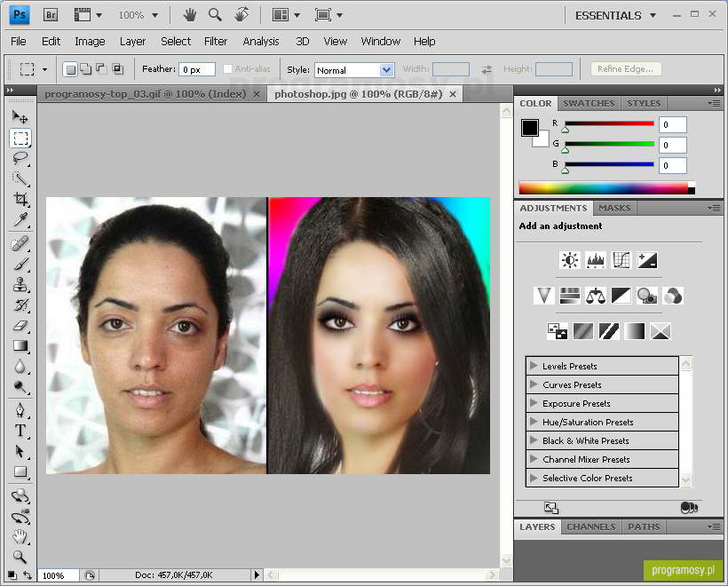Launch Adobe Bridge
Screen dimensions: 728x586
pyautogui.click(x=51, y=15)
